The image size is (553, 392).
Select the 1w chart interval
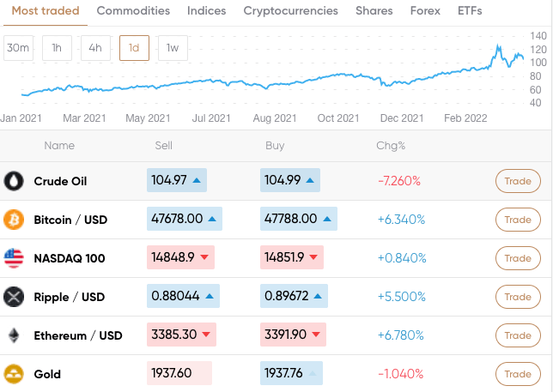point(173,48)
